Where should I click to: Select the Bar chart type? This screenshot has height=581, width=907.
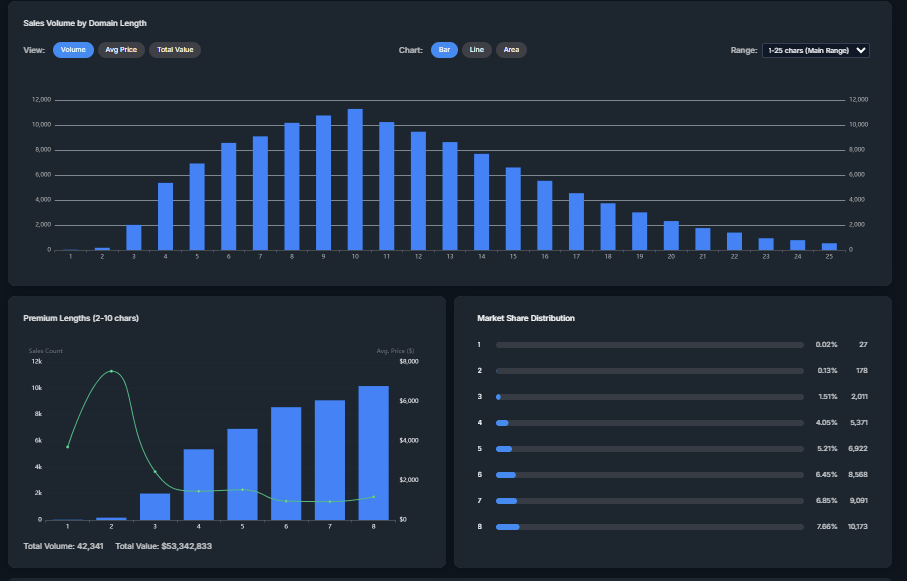pyautogui.click(x=444, y=50)
